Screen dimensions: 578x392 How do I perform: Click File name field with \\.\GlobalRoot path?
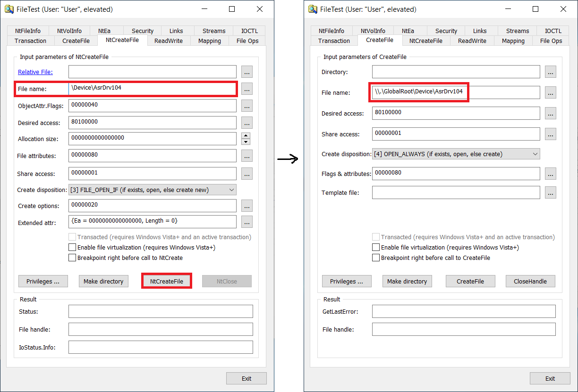pos(456,92)
